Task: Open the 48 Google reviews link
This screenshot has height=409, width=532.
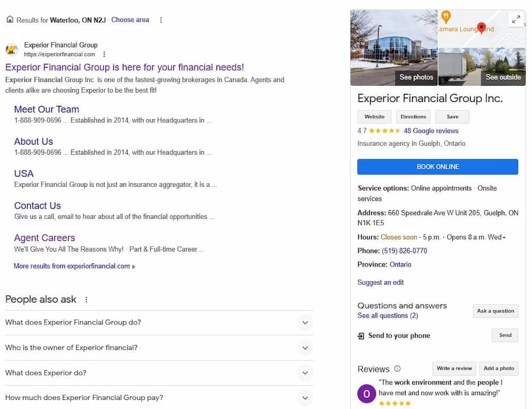Action: [x=431, y=130]
